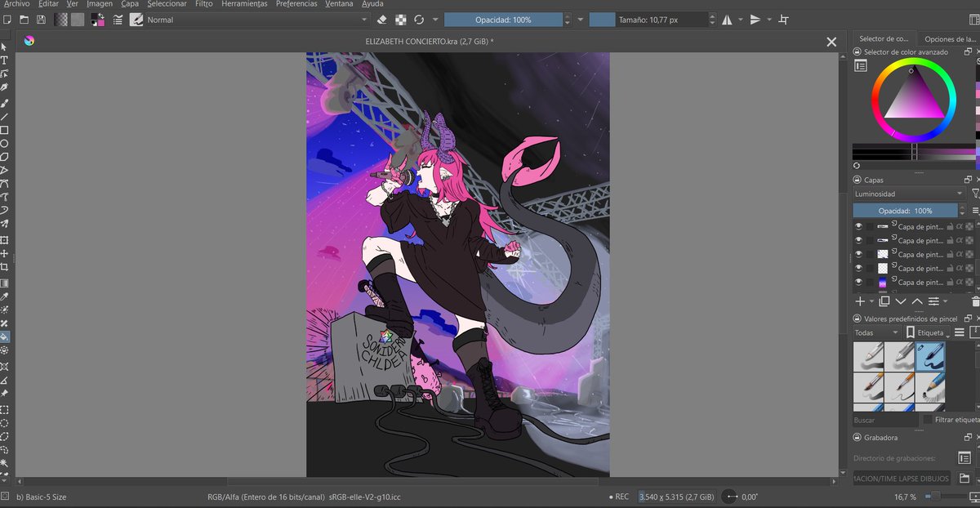Click the Buscar preset search field
Screen dimensions: 980x508
coord(885,420)
